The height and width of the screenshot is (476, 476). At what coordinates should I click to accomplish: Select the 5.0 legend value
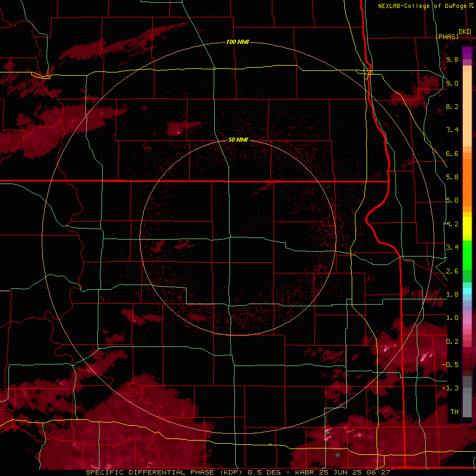click(452, 200)
